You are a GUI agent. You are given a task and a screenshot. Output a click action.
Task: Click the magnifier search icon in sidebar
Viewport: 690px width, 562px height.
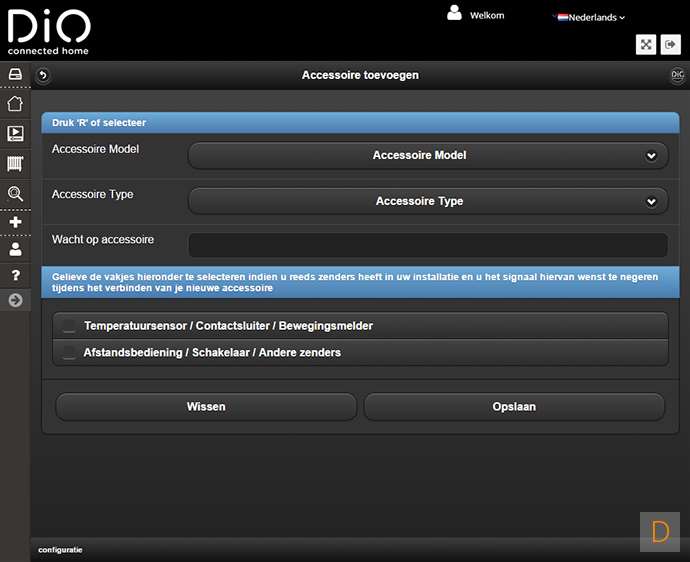point(15,194)
